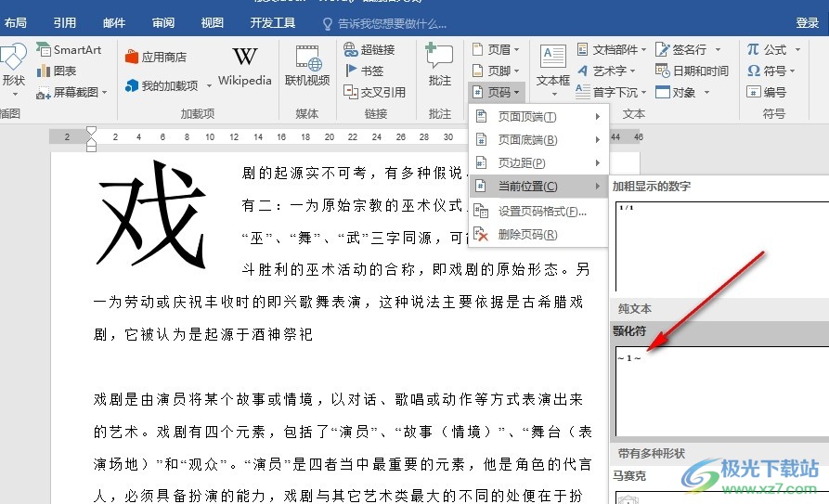The height and width of the screenshot is (504, 829).
Task: Open the header (页眉) menu
Action: point(496,50)
